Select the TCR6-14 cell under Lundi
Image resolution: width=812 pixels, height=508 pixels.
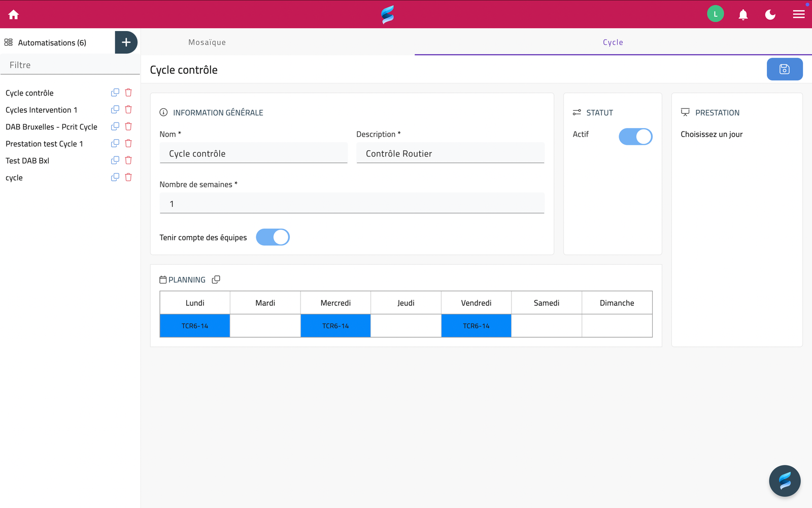pos(195,326)
